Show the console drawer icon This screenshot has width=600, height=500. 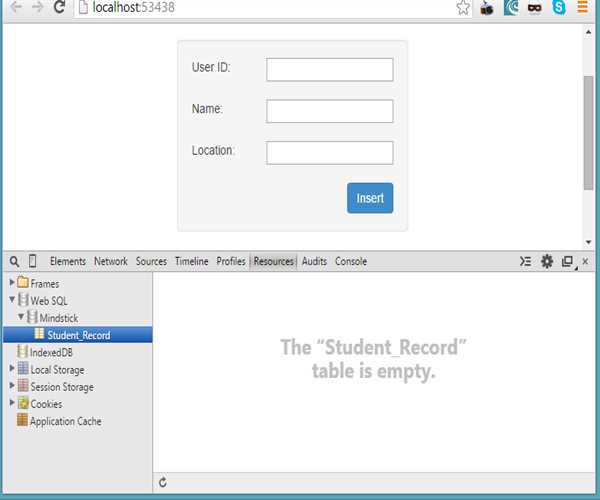point(525,262)
